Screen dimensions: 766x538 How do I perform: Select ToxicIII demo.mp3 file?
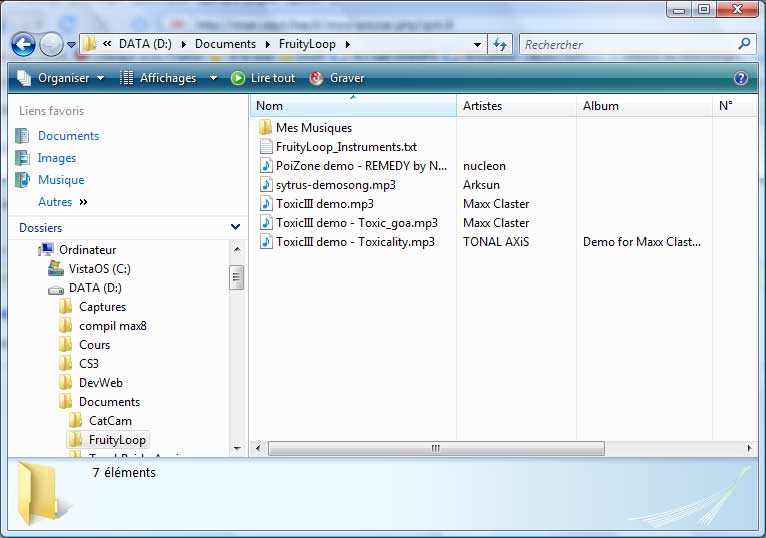pos(325,204)
